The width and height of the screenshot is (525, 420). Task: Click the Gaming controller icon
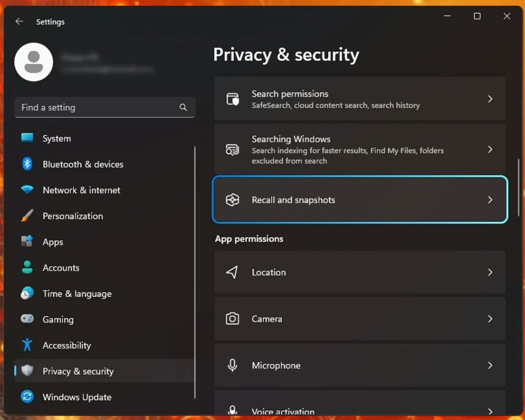click(x=27, y=319)
